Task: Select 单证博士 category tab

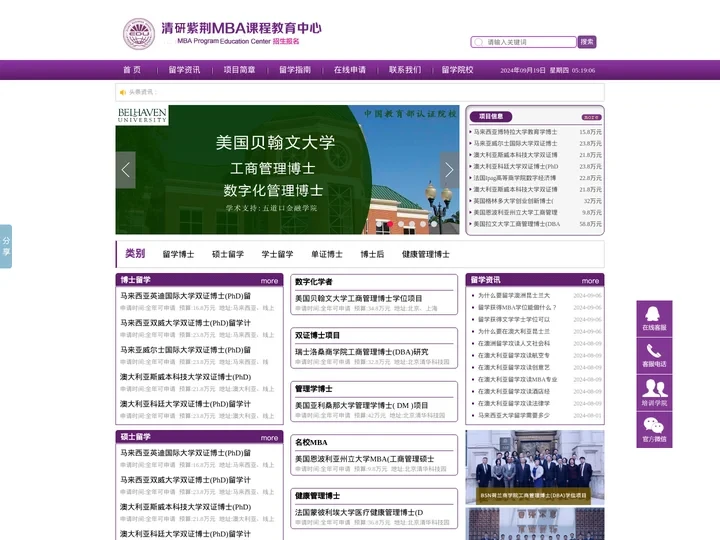Action: point(327,254)
